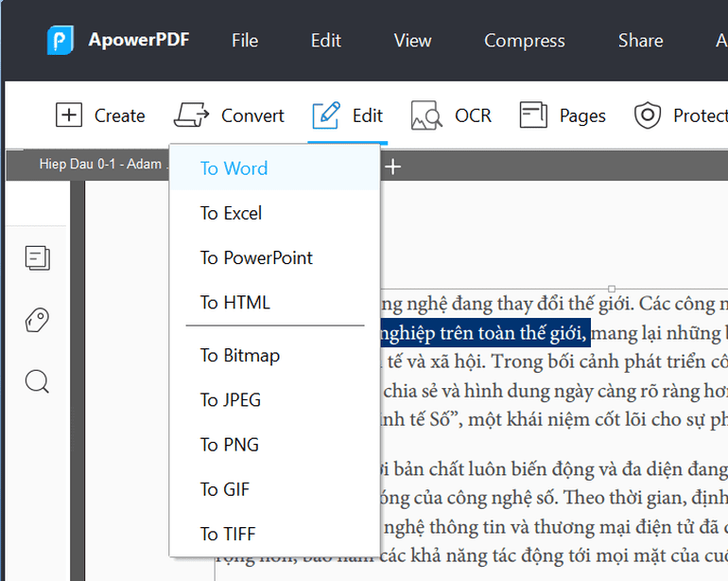Open the File menu
The height and width of the screenshot is (581, 728).
[245, 41]
